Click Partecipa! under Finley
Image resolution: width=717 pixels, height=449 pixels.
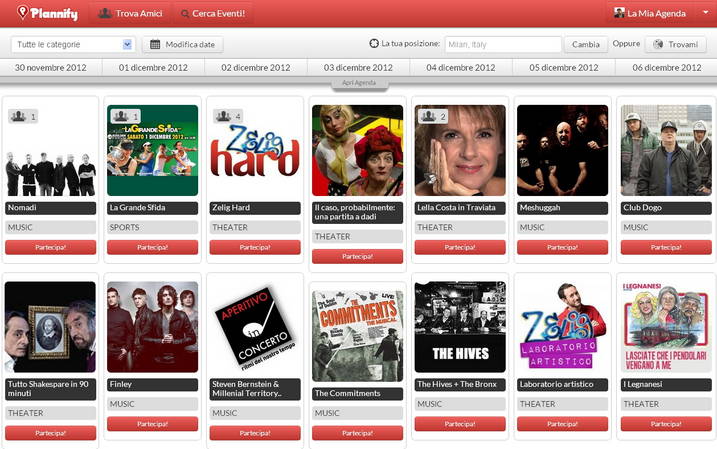(152, 424)
